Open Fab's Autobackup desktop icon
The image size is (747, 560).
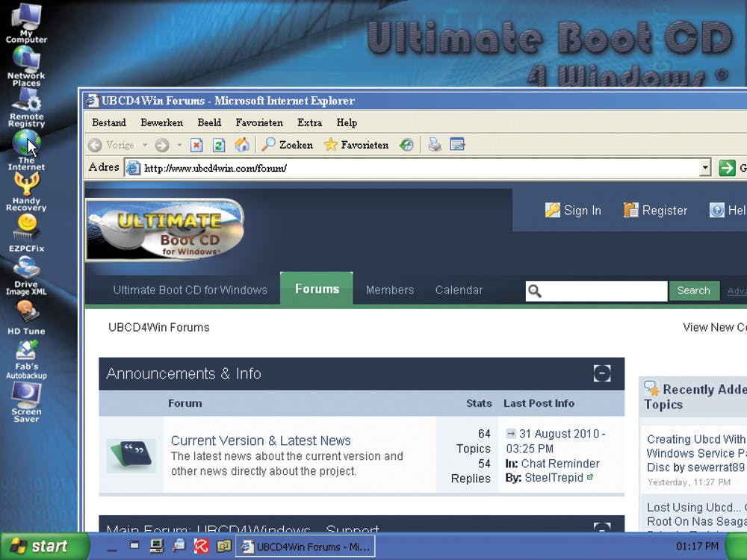point(26,360)
